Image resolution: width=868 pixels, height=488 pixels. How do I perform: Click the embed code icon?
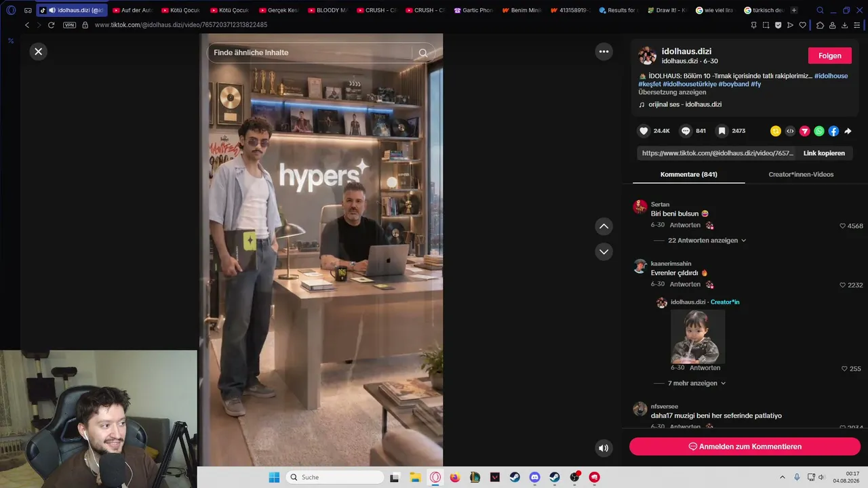click(790, 131)
